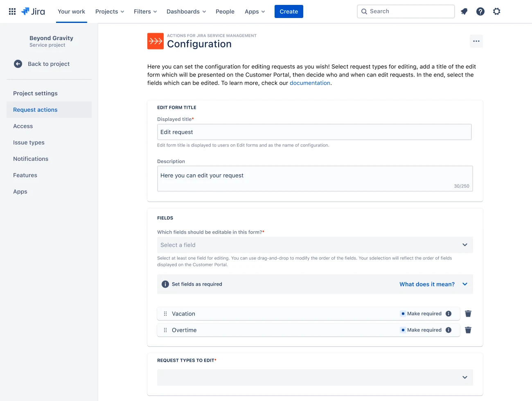Open the Apps dropdown in top navigation

[255, 11]
